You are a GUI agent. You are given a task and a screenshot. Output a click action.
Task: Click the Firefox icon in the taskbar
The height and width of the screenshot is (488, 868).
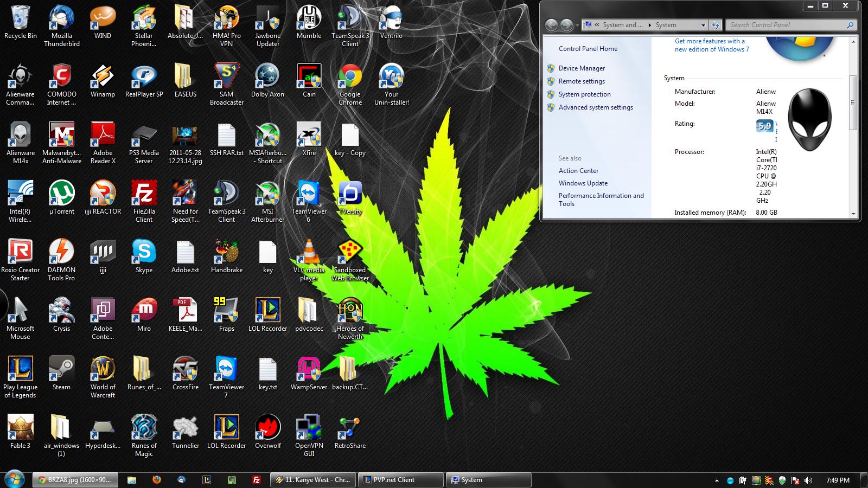pyautogui.click(x=157, y=480)
